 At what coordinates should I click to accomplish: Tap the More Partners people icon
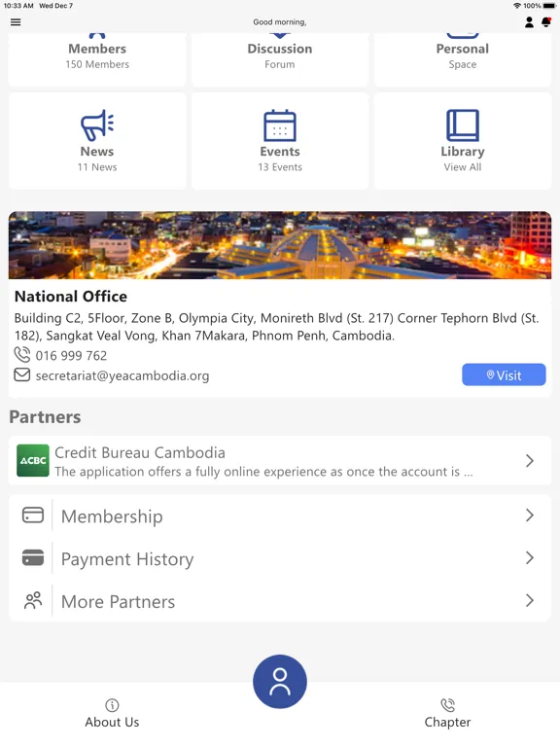(33, 600)
